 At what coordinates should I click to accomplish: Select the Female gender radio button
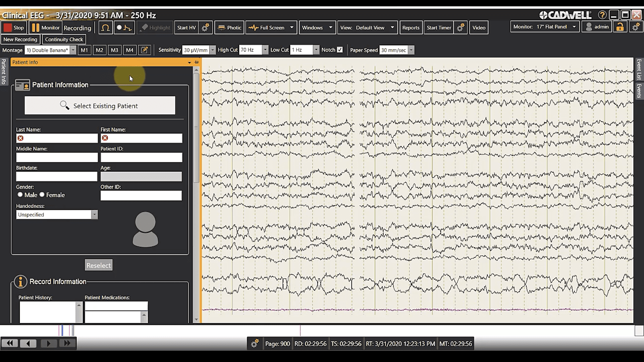coord(42,195)
